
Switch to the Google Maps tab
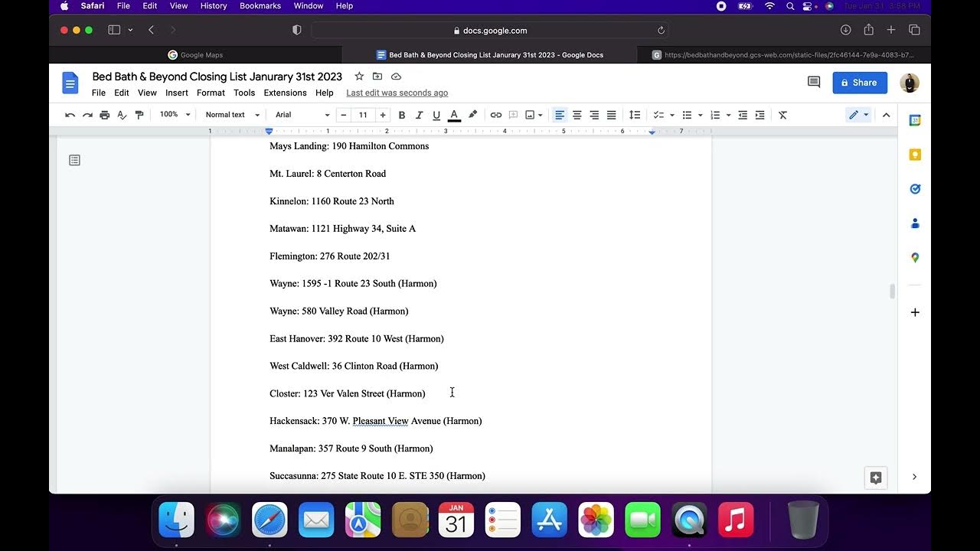(195, 55)
